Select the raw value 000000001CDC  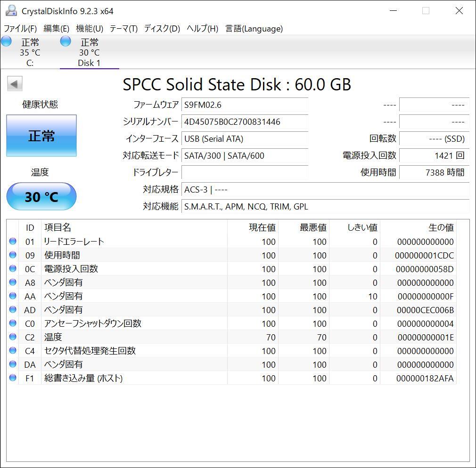(x=424, y=255)
